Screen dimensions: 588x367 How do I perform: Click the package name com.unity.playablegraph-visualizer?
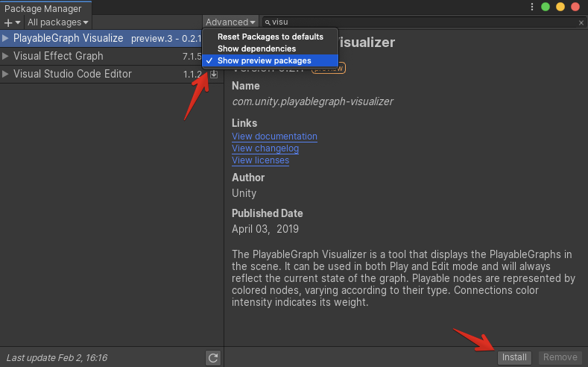312,101
